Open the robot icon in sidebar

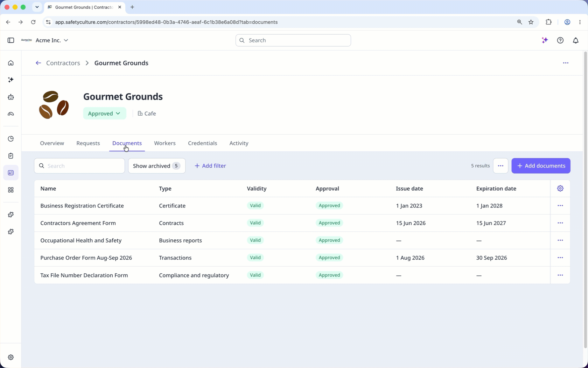tap(11, 97)
